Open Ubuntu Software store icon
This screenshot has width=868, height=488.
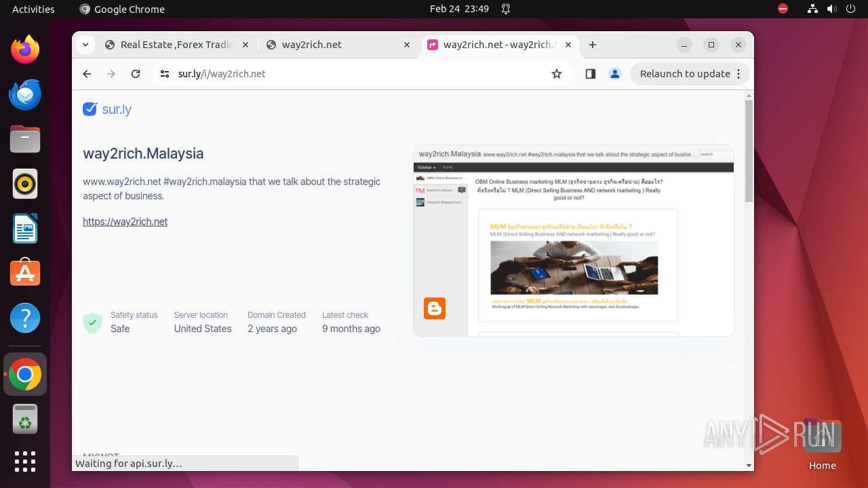(x=25, y=273)
